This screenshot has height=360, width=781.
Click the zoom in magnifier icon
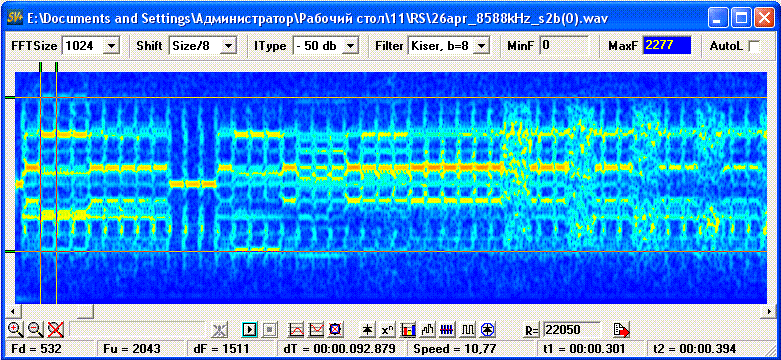click(15, 329)
